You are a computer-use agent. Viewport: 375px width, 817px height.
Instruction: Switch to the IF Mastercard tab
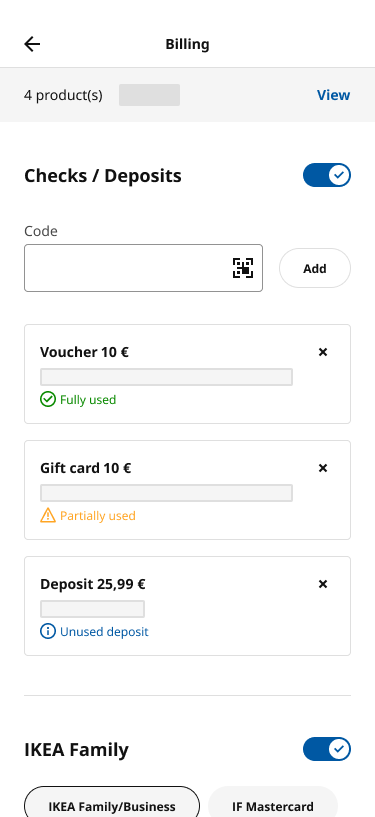273,802
